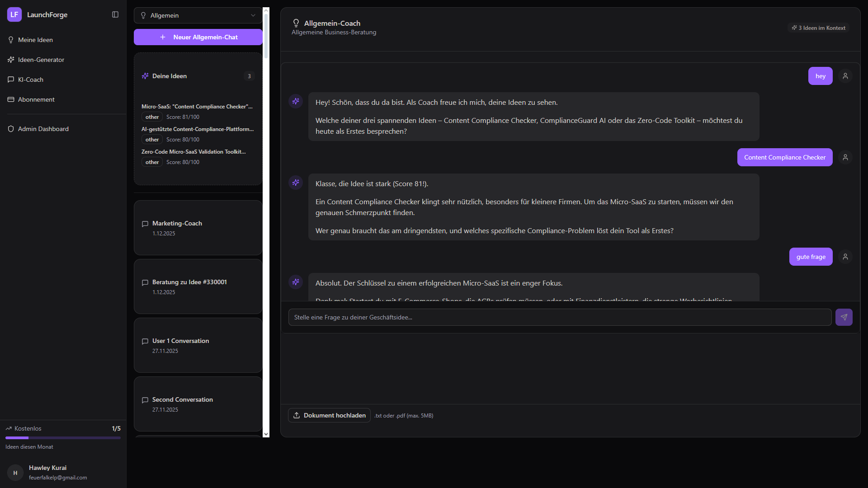Click the user avatar beside "hey" message
The width and height of the screenshot is (868, 488).
(845, 76)
